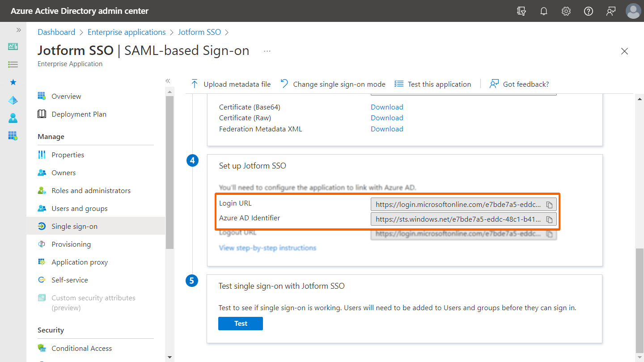Viewport: 644px width, 362px height.
Task: Go to Users and groups
Action: click(80, 209)
